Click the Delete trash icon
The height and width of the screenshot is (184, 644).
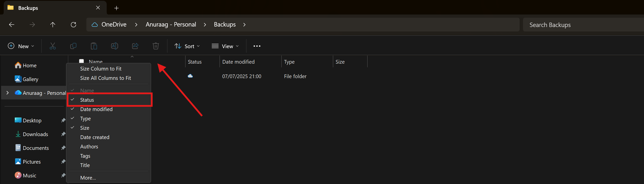pos(156,46)
